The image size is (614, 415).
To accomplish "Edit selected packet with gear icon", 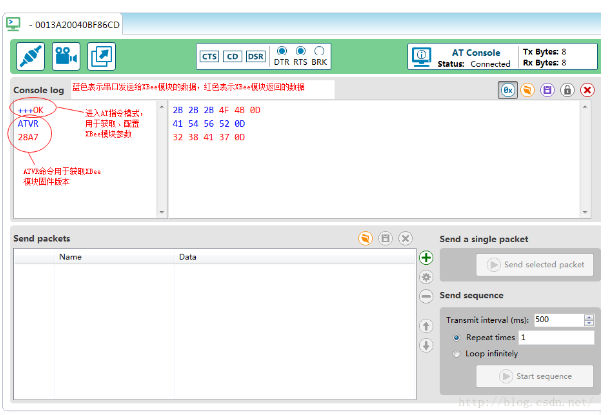I will (x=426, y=277).
